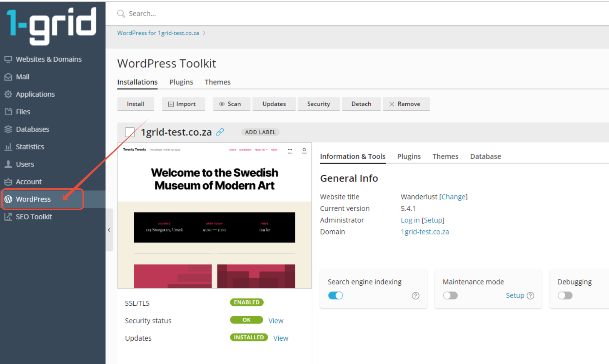Click the Websites & Domains monitor icon
This screenshot has height=364, width=609.
8,59
